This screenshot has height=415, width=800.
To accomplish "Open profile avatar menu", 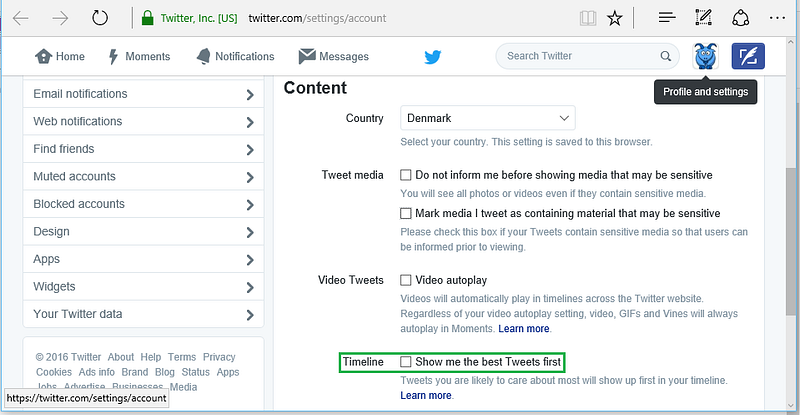I will point(706,56).
